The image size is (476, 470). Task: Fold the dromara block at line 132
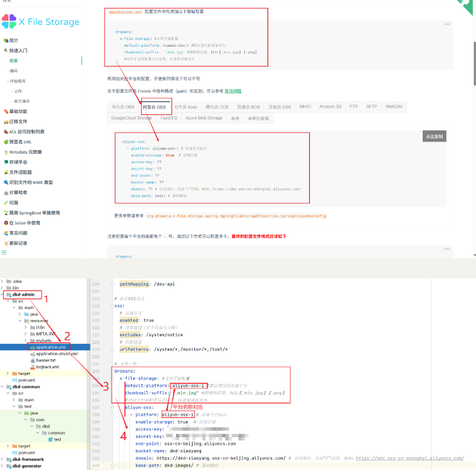pyautogui.click(x=112, y=371)
